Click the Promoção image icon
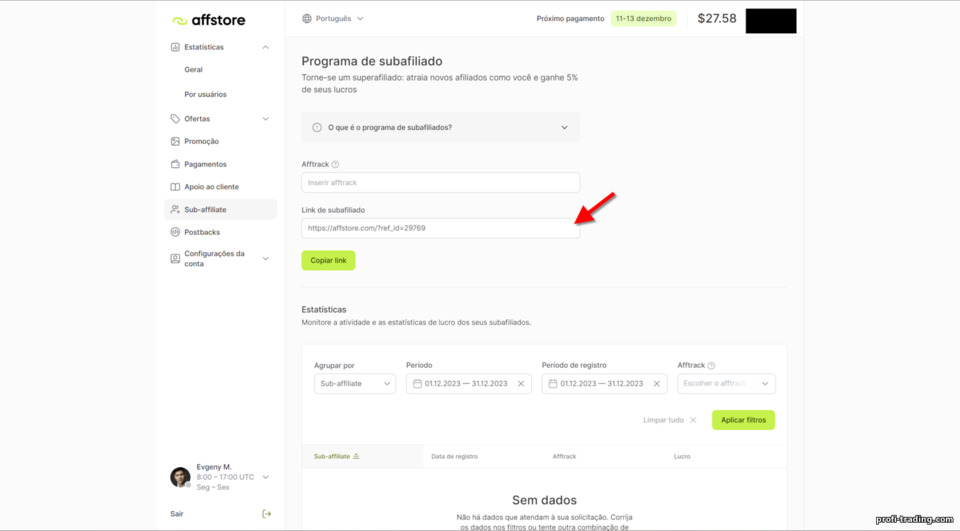 (x=175, y=141)
